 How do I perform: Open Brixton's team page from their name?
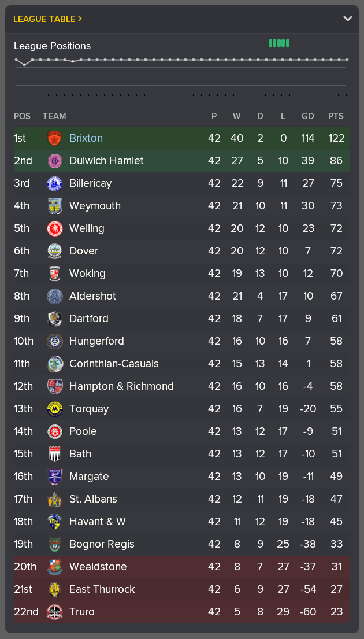[x=86, y=138]
